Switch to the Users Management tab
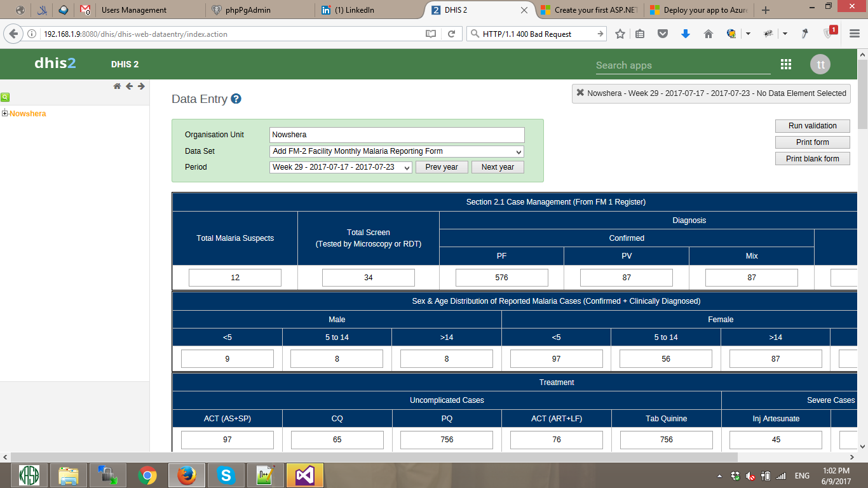Screen dimensions: 868x488 (x=149, y=10)
